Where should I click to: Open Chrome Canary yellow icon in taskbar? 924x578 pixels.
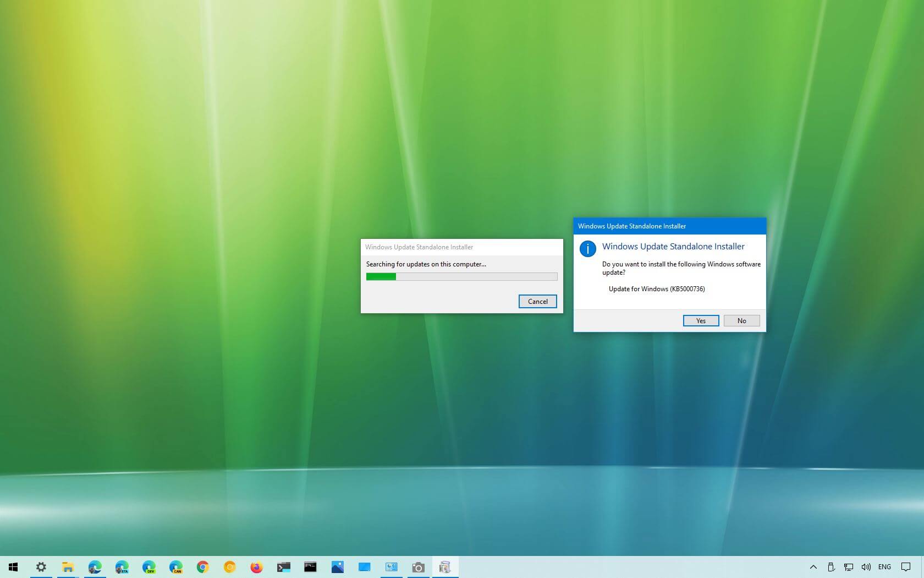click(229, 567)
